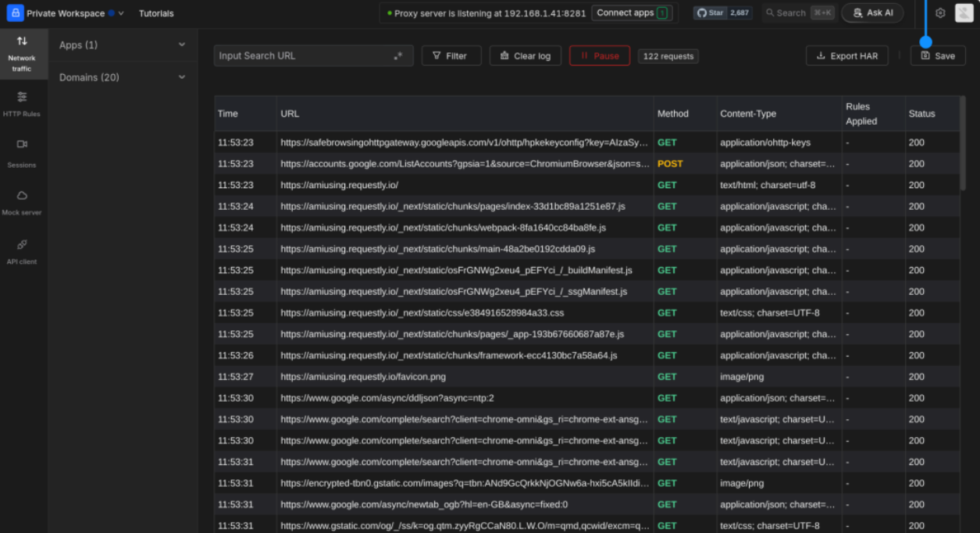Click the Time column header
Viewport: 980px width, 533px height.
click(245, 113)
